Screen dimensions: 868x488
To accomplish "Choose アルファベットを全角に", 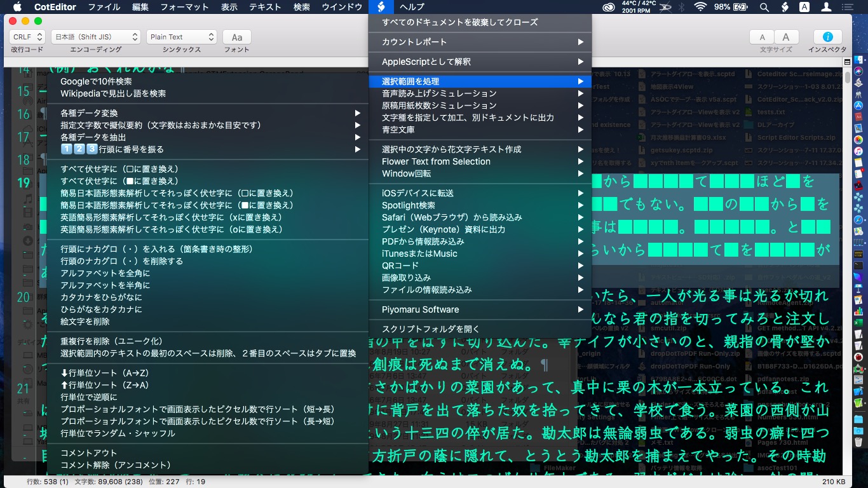I will point(208,273).
